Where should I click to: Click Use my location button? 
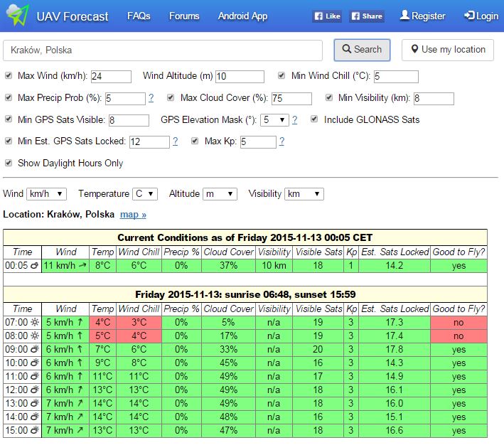[x=448, y=50]
